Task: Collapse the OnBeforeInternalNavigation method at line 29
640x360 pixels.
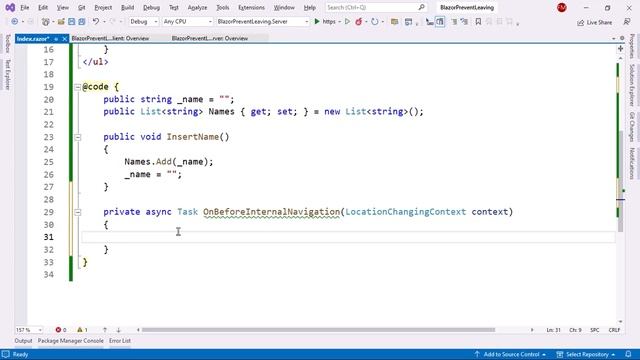Action: pos(78,212)
